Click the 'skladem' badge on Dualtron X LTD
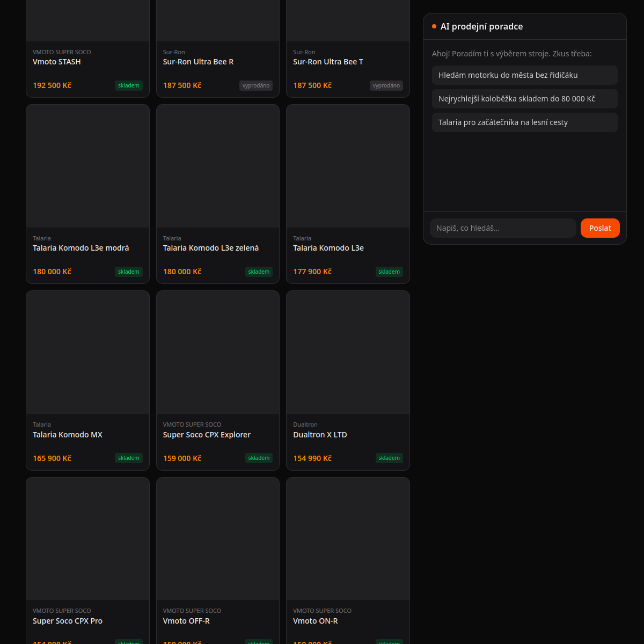The image size is (644, 644). [389, 458]
